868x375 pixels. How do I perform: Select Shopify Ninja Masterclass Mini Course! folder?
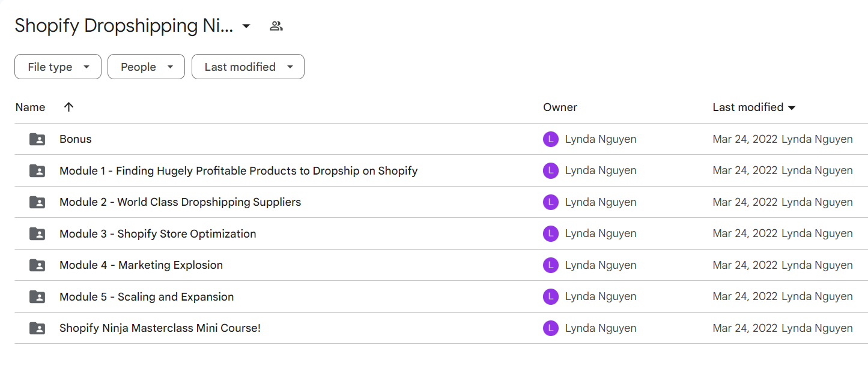[x=160, y=328]
